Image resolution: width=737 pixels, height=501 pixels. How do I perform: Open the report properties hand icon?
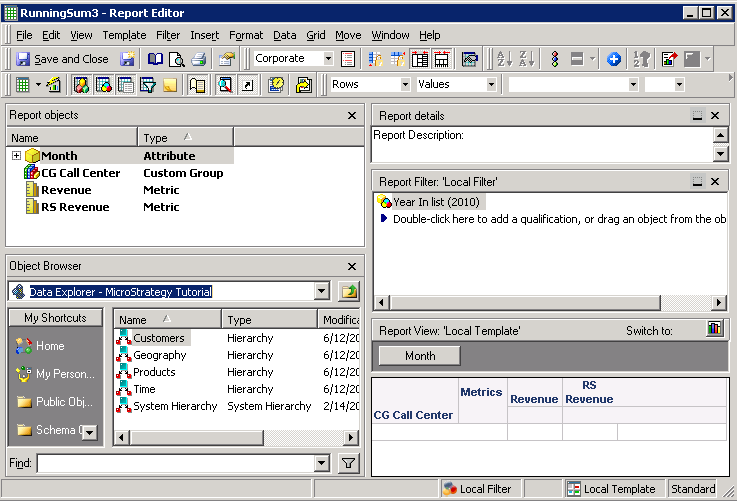[x=227, y=59]
